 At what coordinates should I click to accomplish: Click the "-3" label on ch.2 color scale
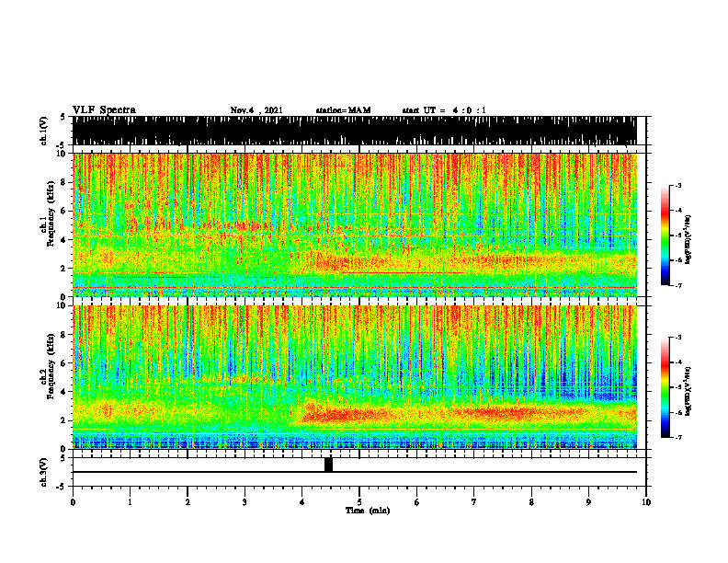pos(677,338)
